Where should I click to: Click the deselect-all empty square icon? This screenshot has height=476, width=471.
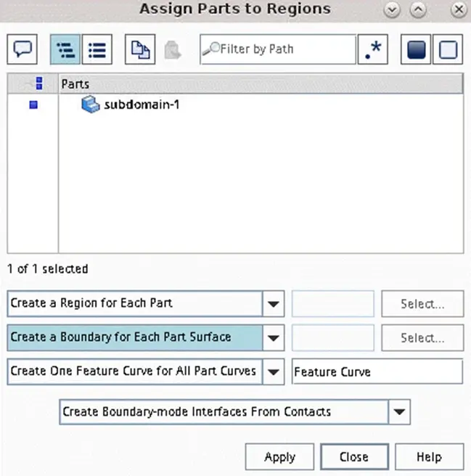[448, 49]
